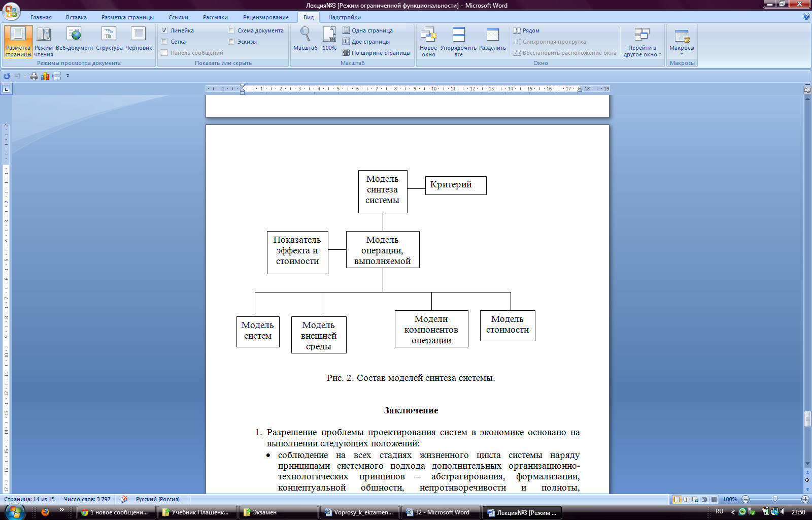Image resolution: width=812 pixels, height=520 pixels.
Task: Toggle ruler icon above vertical scrollbar
Action: tap(807, 89)
